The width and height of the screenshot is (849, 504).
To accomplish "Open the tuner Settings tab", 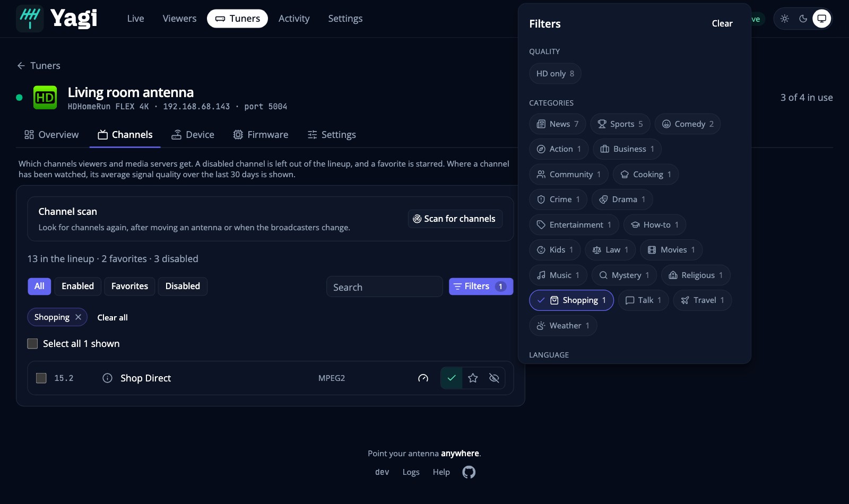I will point(332,135).
